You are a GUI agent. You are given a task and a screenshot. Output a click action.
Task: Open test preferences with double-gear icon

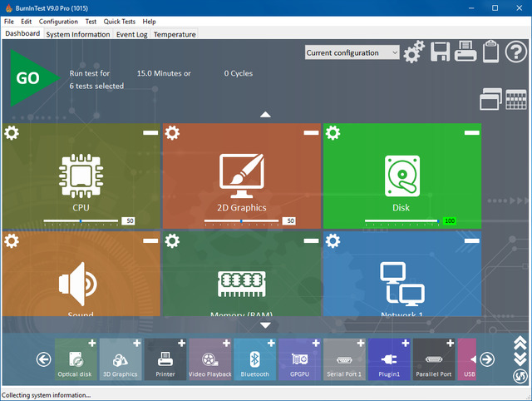coord(414,53)
